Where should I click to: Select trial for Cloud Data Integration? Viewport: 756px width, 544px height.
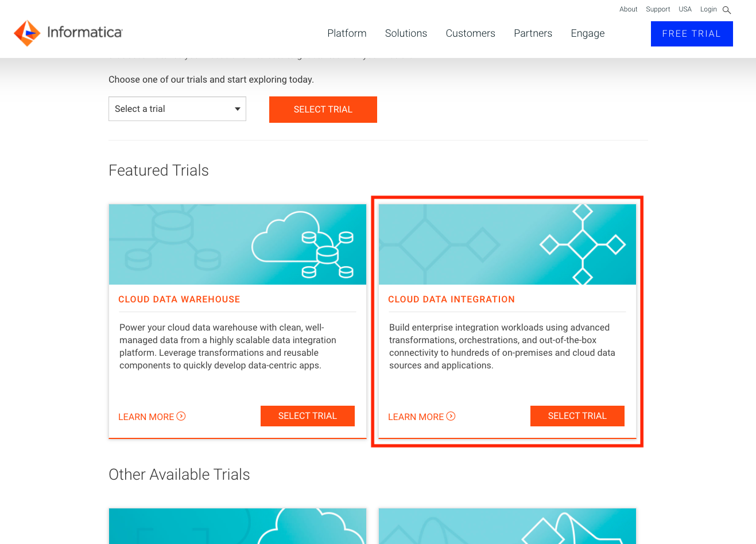click(577, 415)
